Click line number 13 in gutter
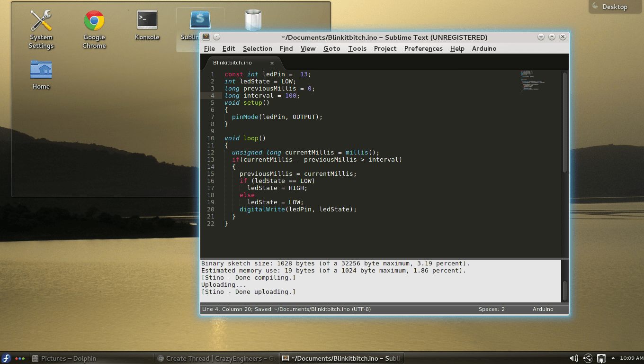This screenshot has height=364, width=644. click(x=211, y=159)
